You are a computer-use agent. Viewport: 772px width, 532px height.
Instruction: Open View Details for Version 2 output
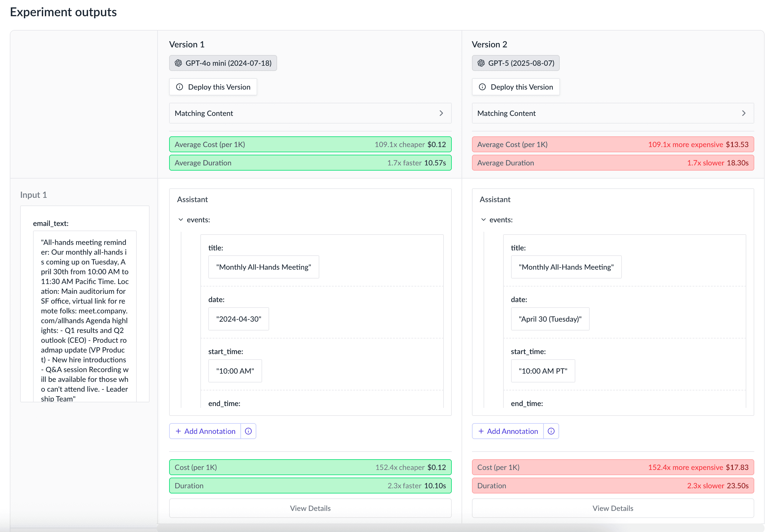[x=613, y=508]
